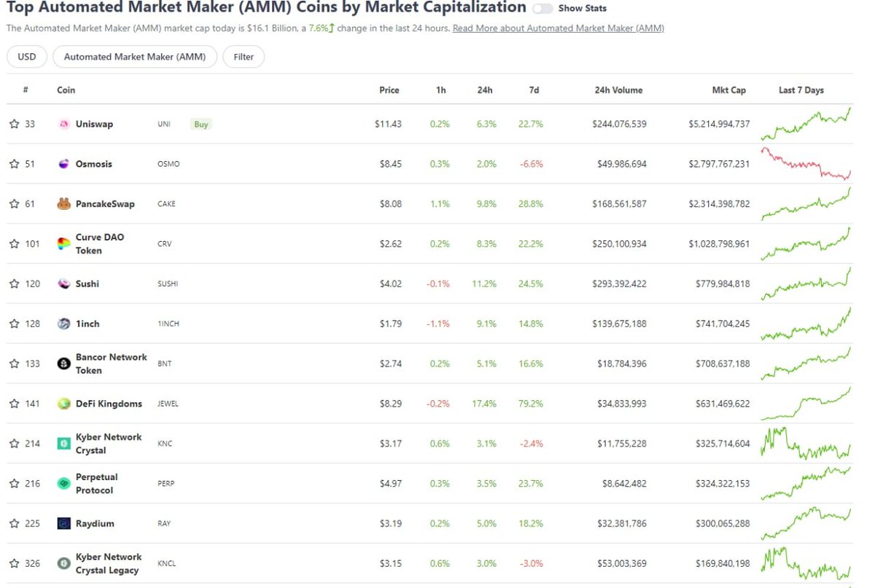Click the 1inch coin logo icon
Screen dimensions: 875x588
[x=64, y=324]
